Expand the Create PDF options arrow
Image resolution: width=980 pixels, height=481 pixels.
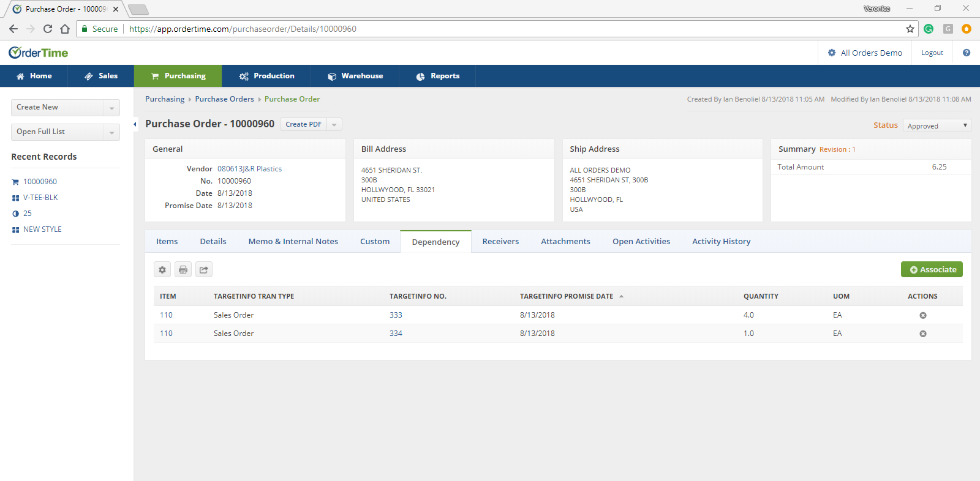(334, 124)
